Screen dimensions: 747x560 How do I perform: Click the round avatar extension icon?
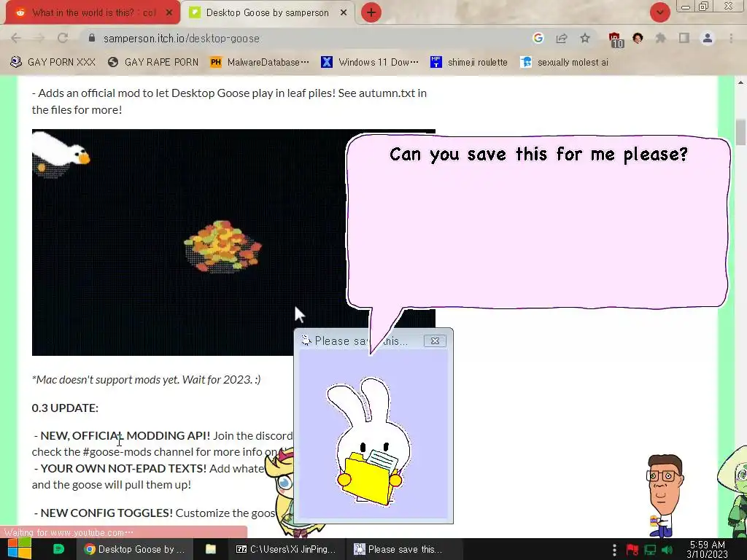pyautogui.click(x=638, y=38)
